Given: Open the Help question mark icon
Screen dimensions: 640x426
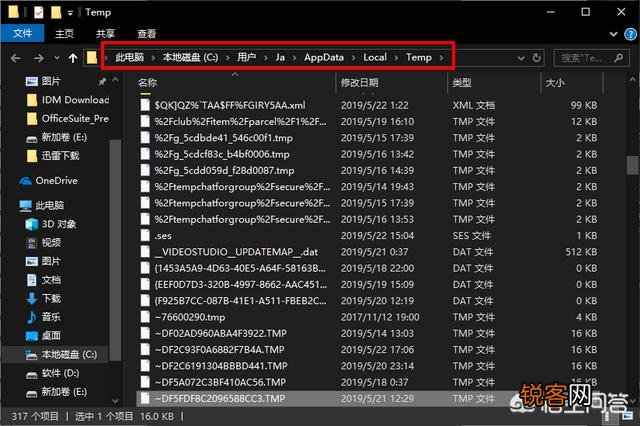Looking at the screenshot, I should click(630, 34).
